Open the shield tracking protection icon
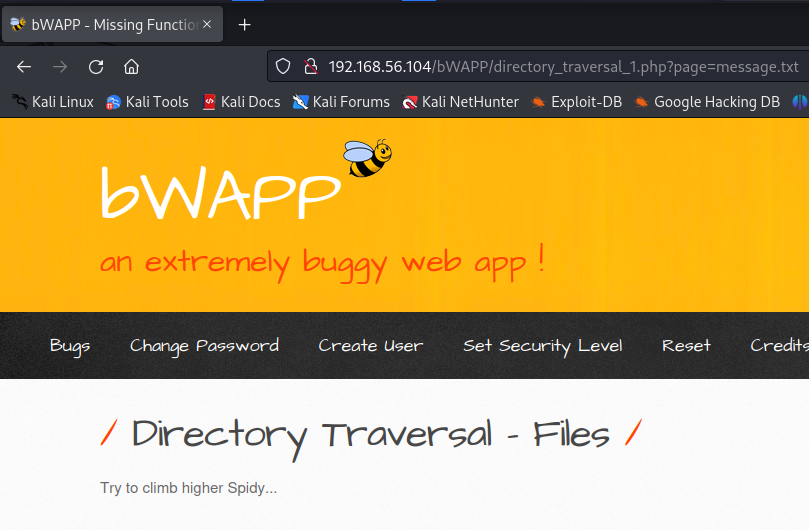Screen dimensions: 809x530 (283, 67)
